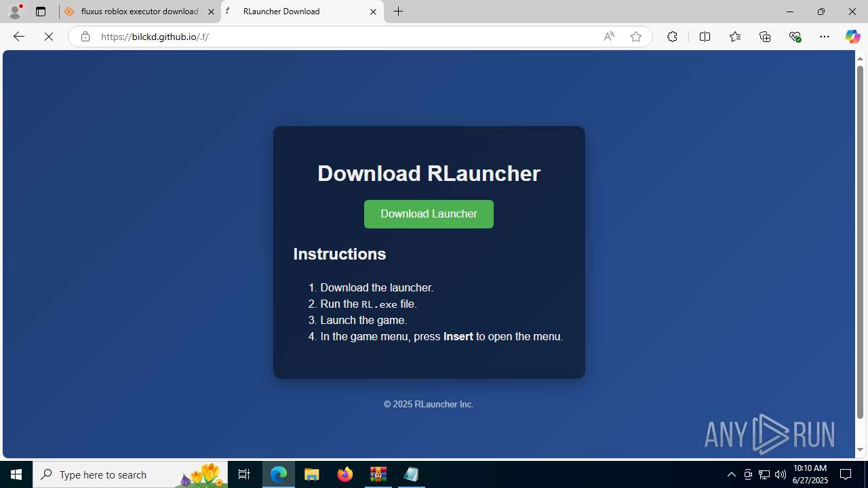Open Split screen view
This screenshot has height=488, width=868.
pos(705,37)
